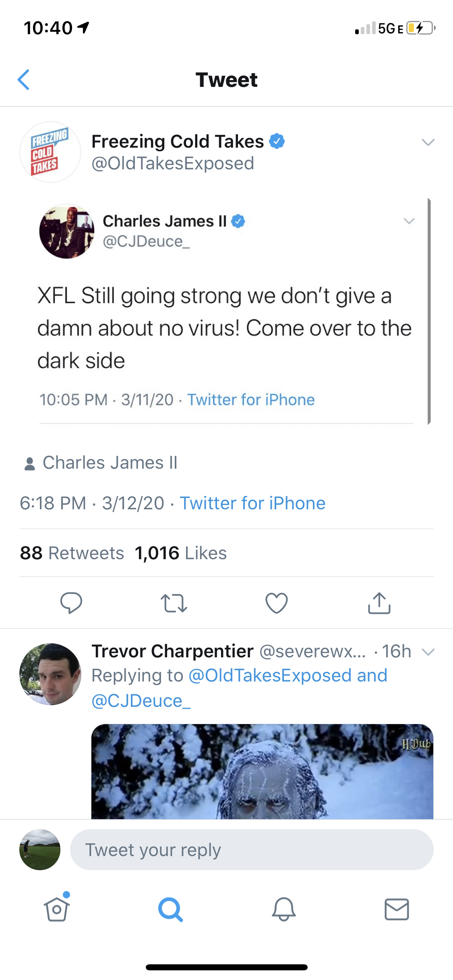Tap the Twitter for iPhone link below 6:18 PM
Viewport: 453px width, 980px height.
(252, 503)
